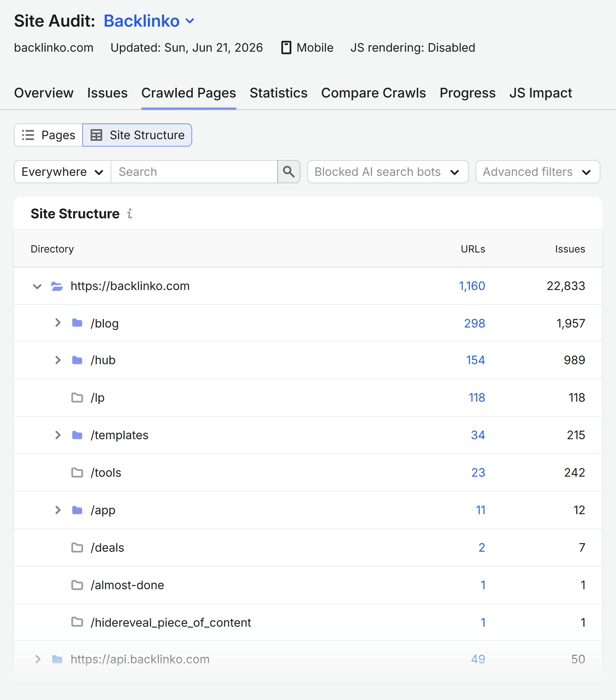Click the URLs column header

pyautogui.click(x=473, y=249)
